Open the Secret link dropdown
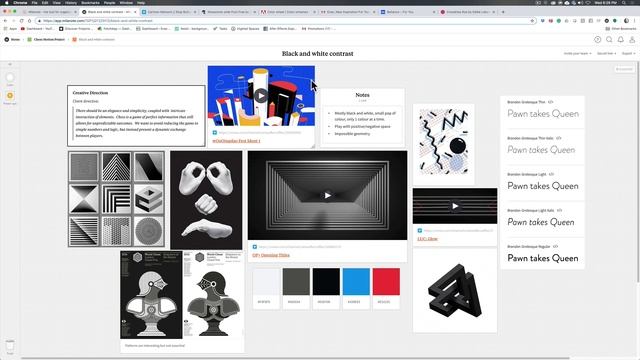640x360 pixels. (606, 53)
